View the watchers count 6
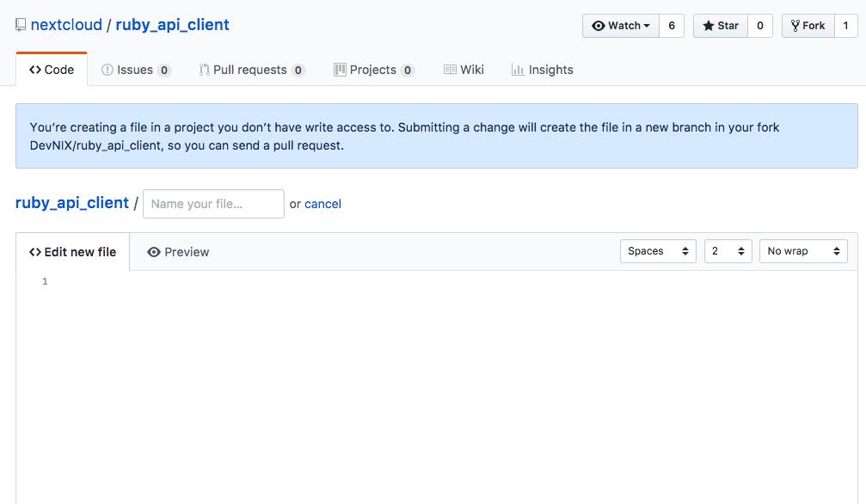Screen dimensions: 866x504 672,26
